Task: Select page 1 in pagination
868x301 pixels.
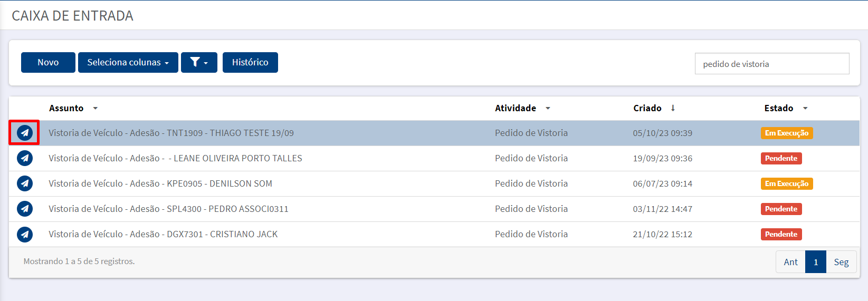Action: (x=816, y=262)
